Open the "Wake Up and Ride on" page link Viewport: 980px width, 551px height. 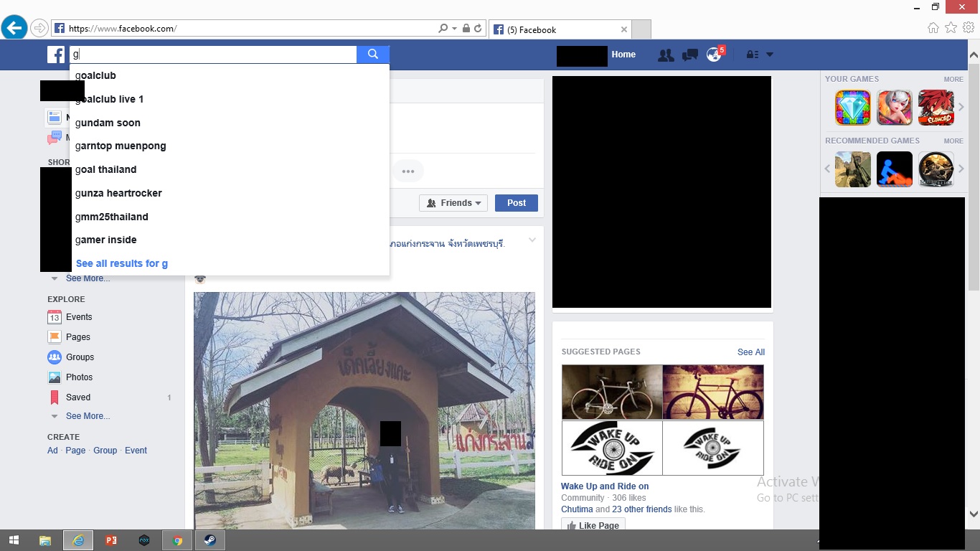605,486
